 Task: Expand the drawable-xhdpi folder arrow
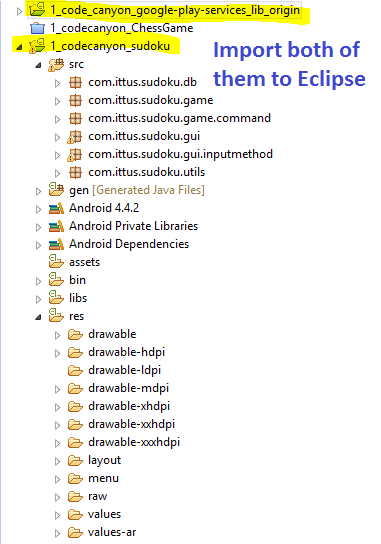pos(58,407)
